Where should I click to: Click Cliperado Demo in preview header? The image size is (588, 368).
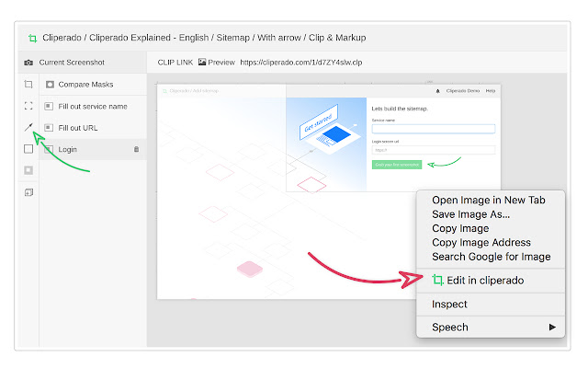(463, 91)
